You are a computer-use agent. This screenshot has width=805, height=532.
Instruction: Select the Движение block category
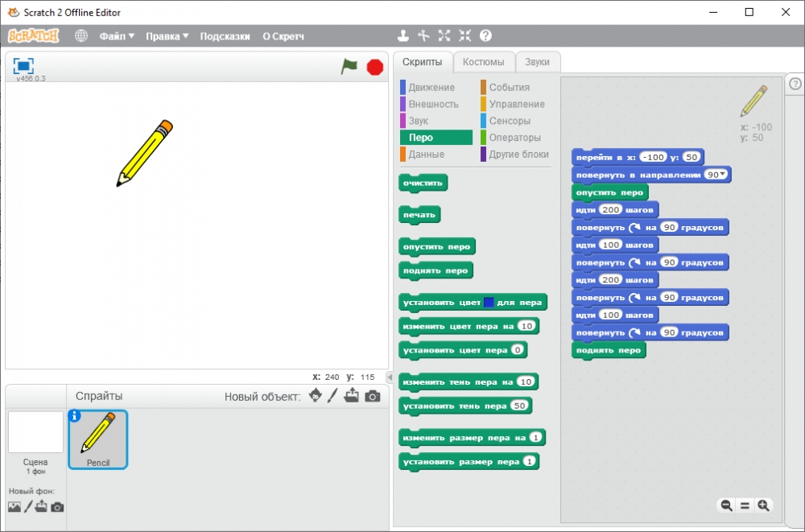431,87
